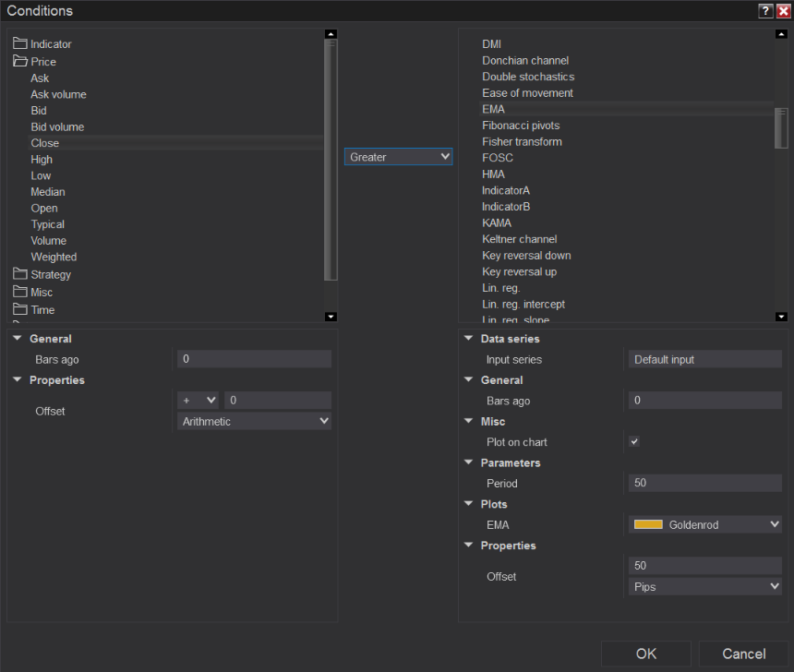Click the Goldenrod color swatch
794x672 pixels.
click(x=648, y=524)
